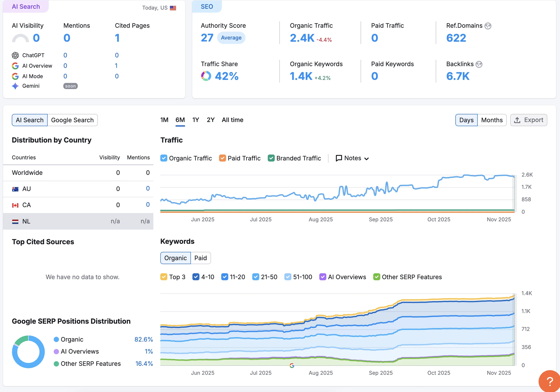The height and width of the screenshot is (392, 560).
Task: Select the AI Search tab
Action: click(x=30, y=120)
